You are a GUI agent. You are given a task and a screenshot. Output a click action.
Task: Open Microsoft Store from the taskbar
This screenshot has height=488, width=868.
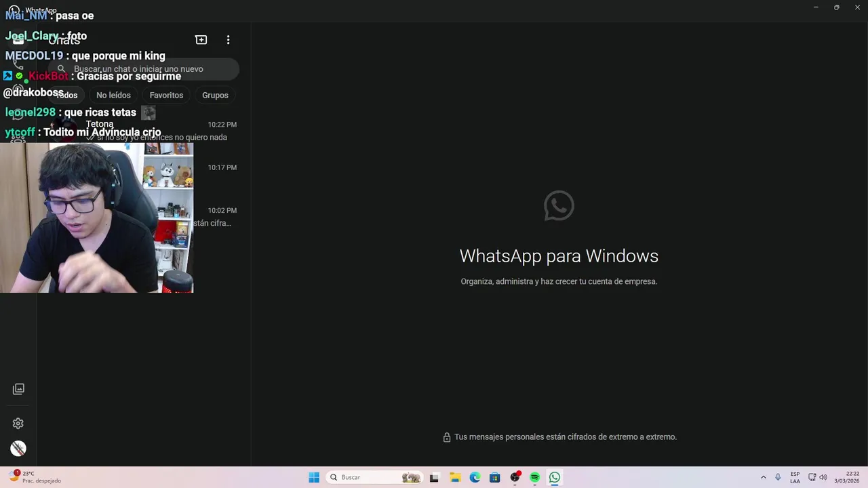495,477
